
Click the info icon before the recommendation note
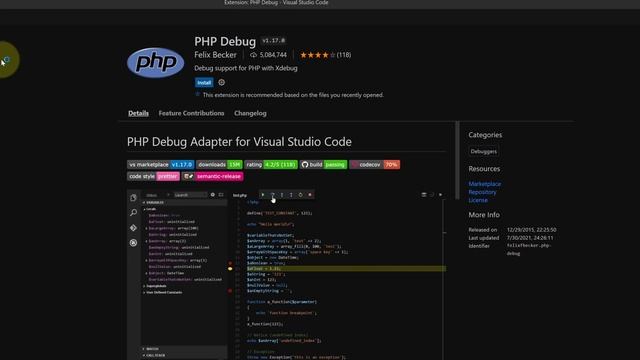coord(198,94)
